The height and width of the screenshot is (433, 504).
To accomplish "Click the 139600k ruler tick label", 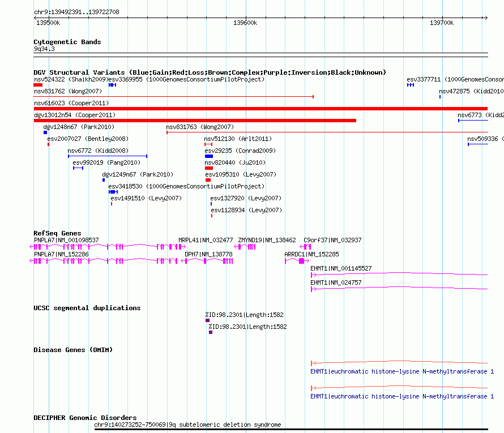I will click(x=245, y=23).
